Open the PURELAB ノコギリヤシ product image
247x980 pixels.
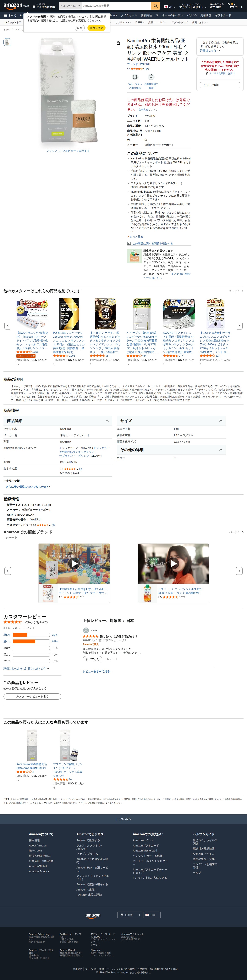tap(69, 314)
